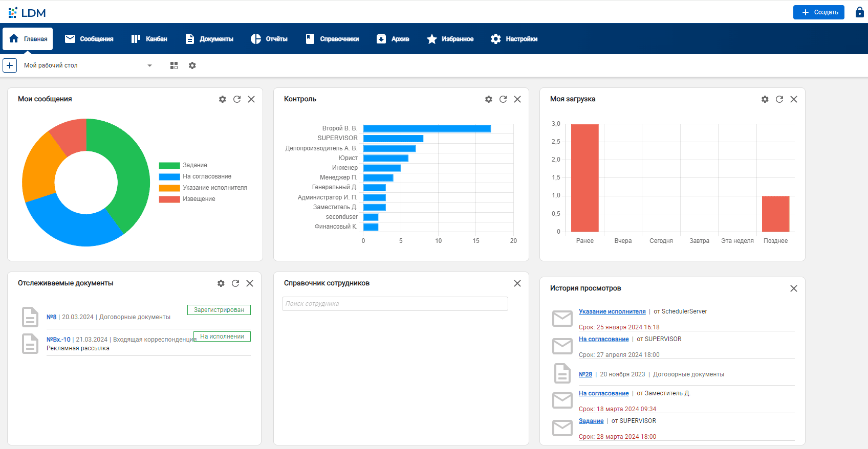Open the widgets grid layout icon
868x449 pixels.
(174, 65)
